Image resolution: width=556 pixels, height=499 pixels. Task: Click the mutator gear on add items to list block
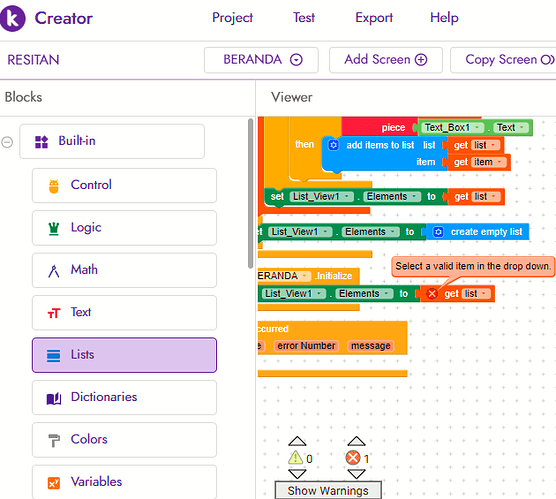[x=333, y=145]
